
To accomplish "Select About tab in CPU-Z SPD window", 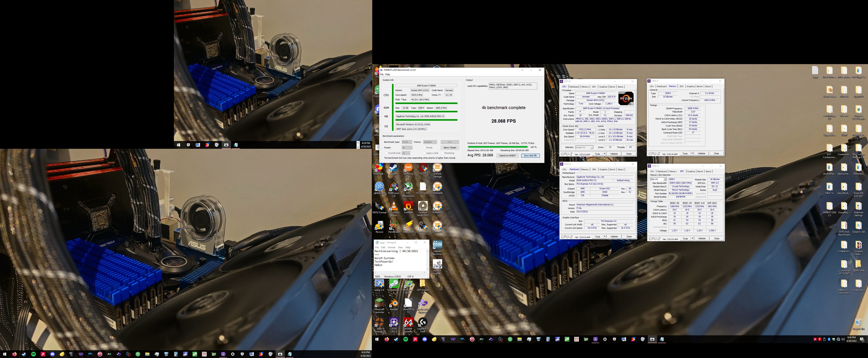I will pos(708,171).
